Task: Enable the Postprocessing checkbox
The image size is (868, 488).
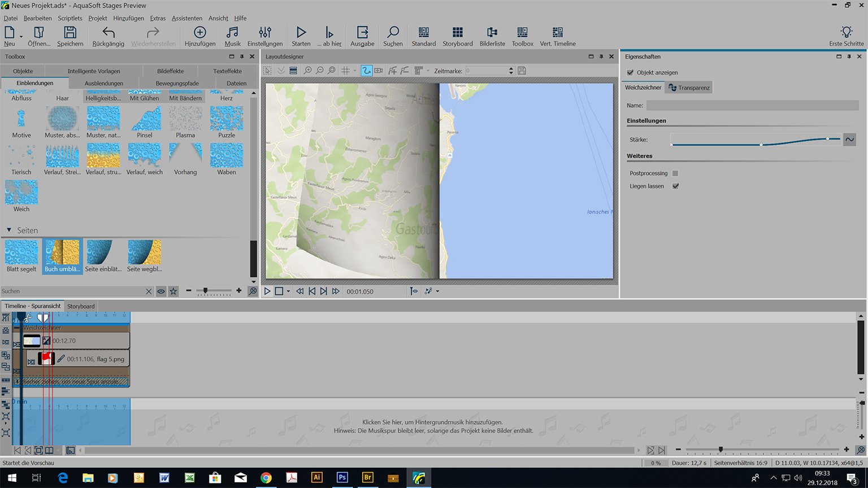Action: pos(675,173)
